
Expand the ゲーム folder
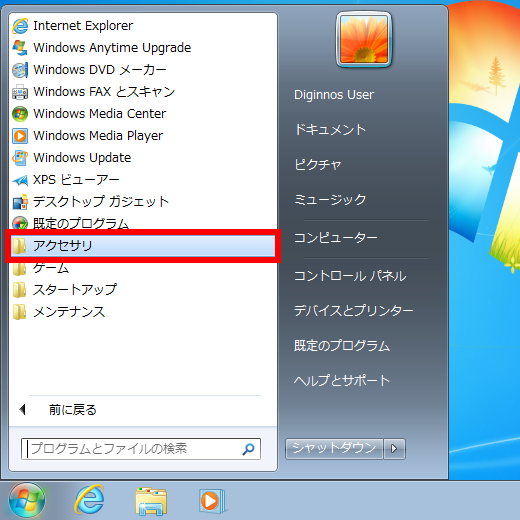point(143,268)
